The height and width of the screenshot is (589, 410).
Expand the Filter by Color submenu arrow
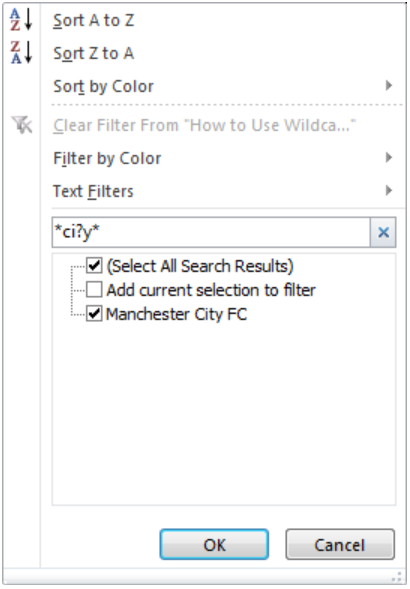click(x=389, y=157)
